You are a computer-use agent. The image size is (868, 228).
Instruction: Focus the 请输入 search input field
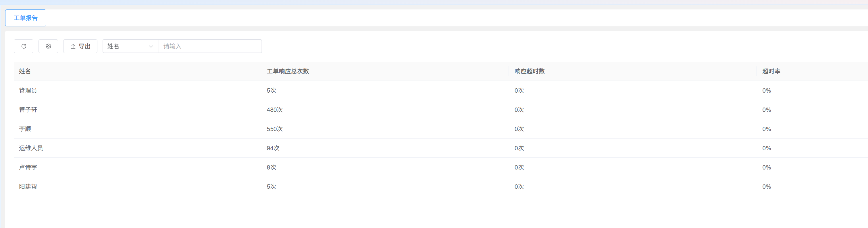tap(210, 46)
